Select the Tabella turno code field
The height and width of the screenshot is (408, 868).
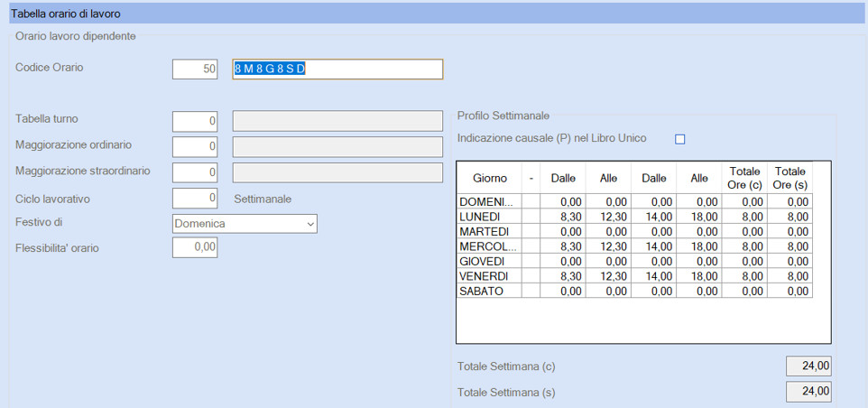(x=195, y=121)
